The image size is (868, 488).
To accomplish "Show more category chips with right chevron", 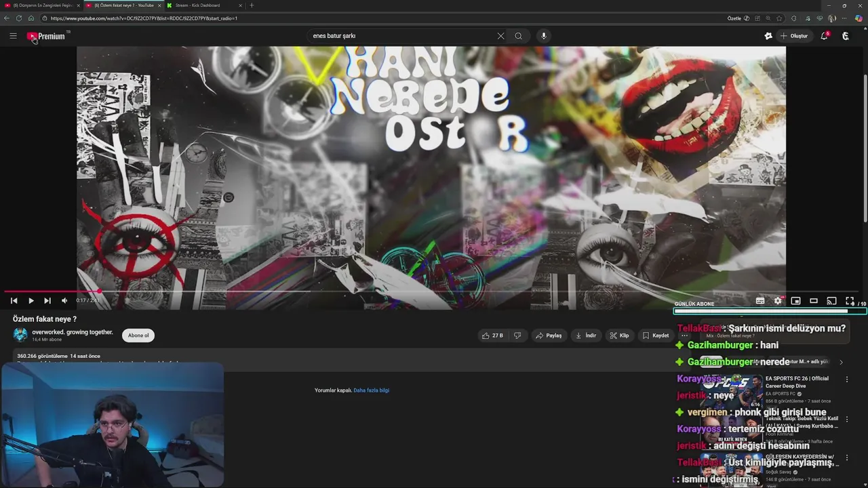I will point(841,363).
